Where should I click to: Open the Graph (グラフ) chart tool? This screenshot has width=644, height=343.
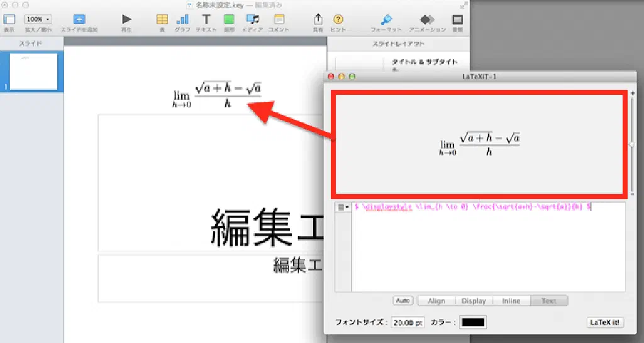click(x=182, y=19)
